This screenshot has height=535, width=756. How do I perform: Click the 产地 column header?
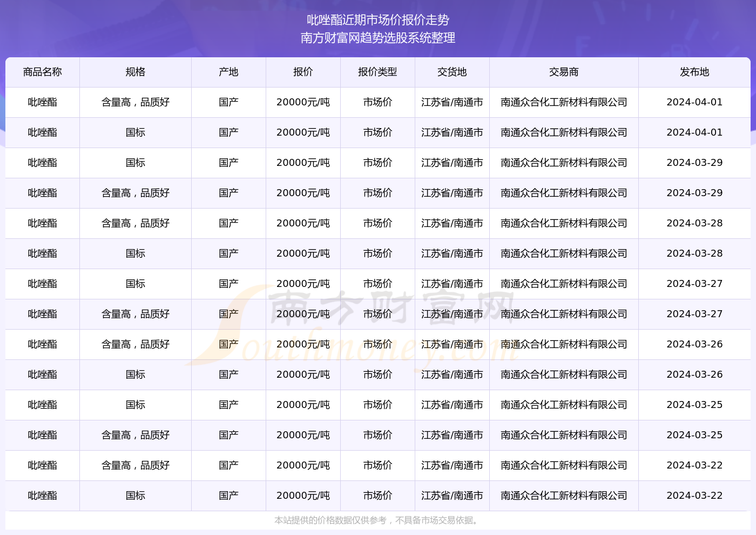(228, 72)
